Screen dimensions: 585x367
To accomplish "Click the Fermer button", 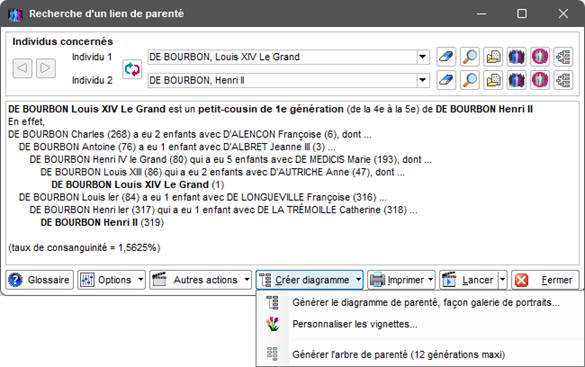I will pos(545,280).
